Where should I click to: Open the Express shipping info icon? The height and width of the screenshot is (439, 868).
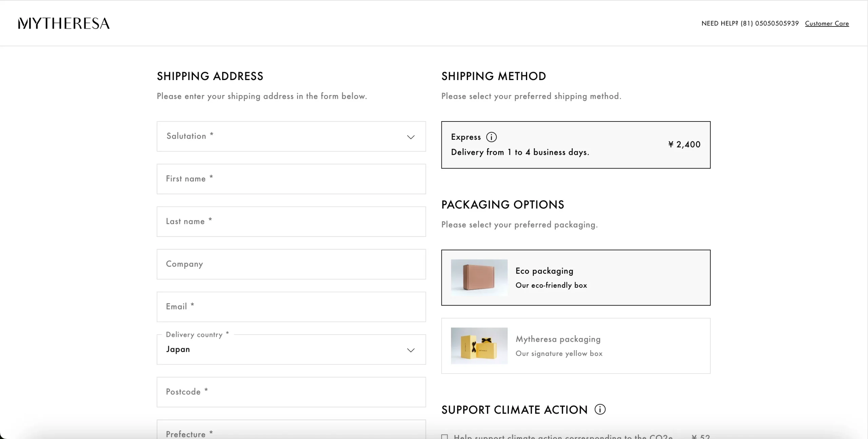tap(491, 137)
